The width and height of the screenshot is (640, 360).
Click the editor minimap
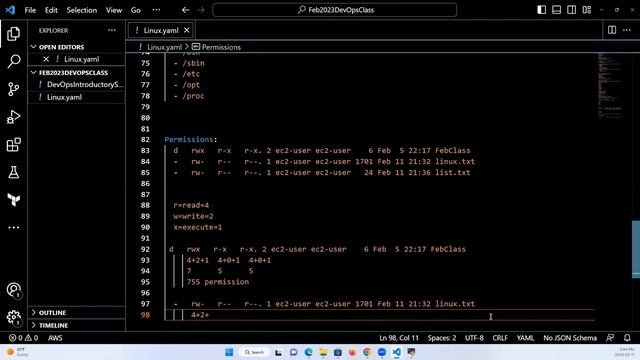coord(610,86)
